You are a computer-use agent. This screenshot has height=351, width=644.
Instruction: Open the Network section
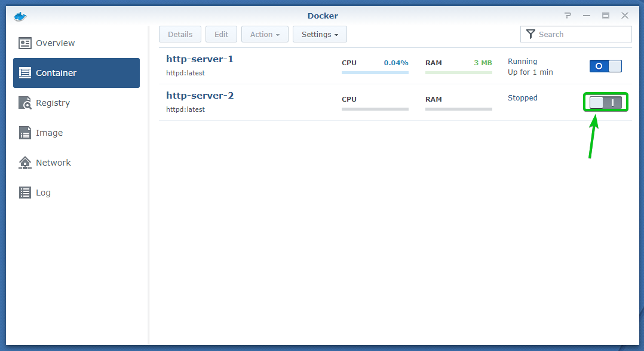point(76,163)
